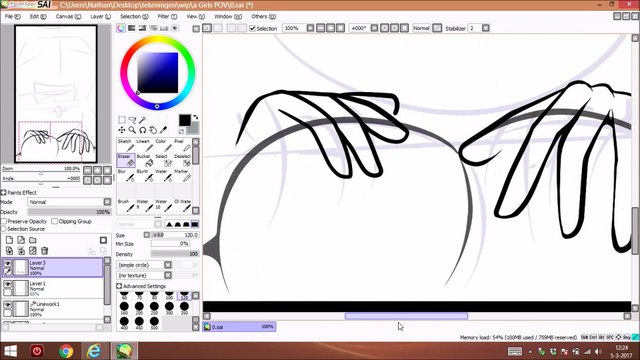The height and width of the screenshot is (360, 640).
Task: Select the Brush tool
Action: click(126, 206)
